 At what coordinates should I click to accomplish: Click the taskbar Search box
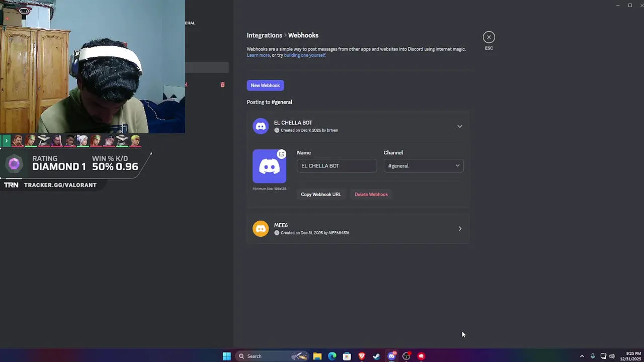tap(272, 356)
